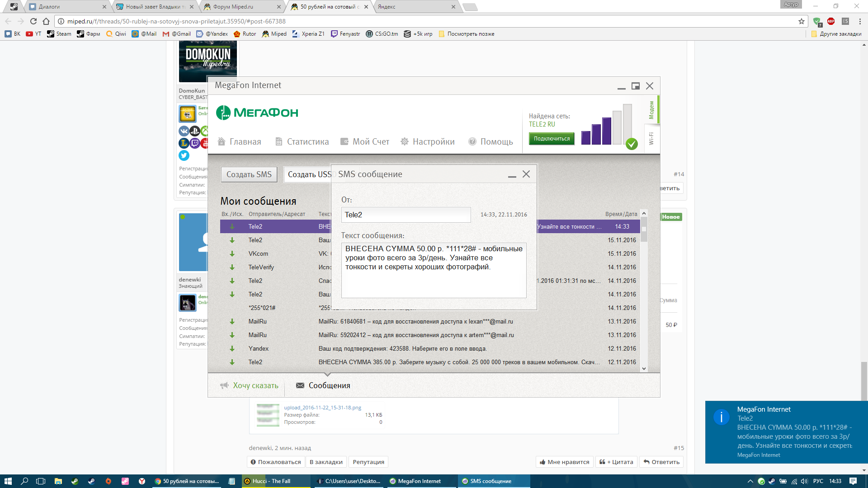Open the Steam bookmark
The height and width of the screenshot is (488, 868).
[x=59, y=34]
